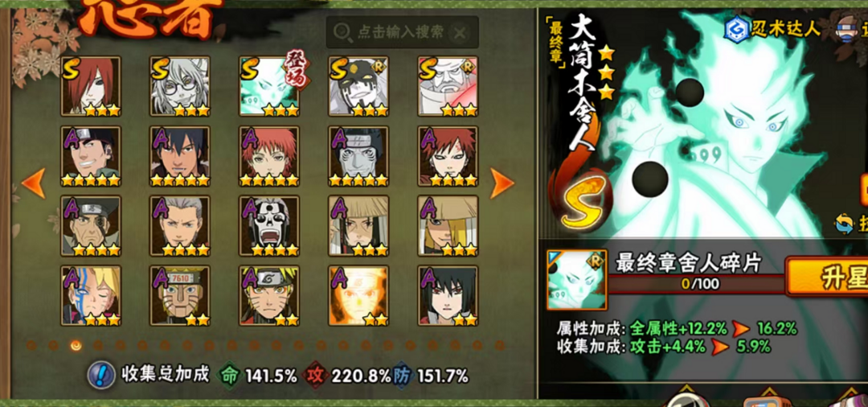Choose the Sasori red-haired A-rank ninja
The width and height of the screenshot is (868, 407).
pyautogui.click(x=269, y=156)
